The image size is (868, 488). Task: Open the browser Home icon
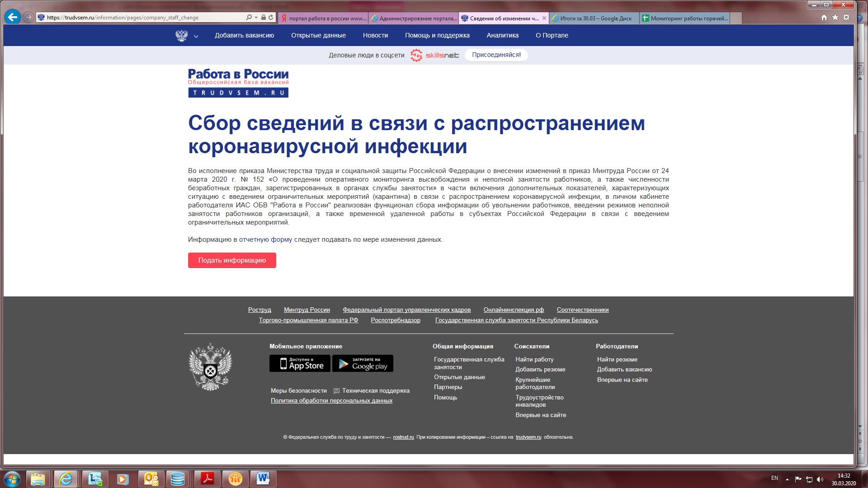coord(824,18)
